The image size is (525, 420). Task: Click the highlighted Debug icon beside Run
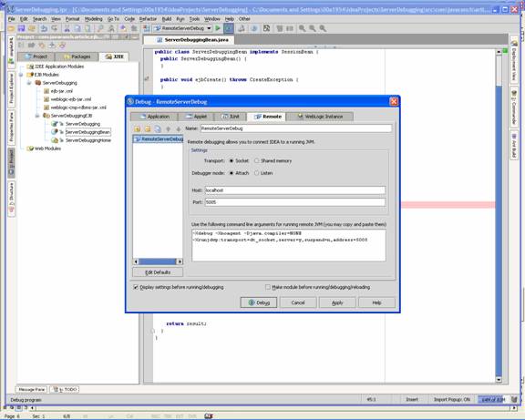pos(229,28)
